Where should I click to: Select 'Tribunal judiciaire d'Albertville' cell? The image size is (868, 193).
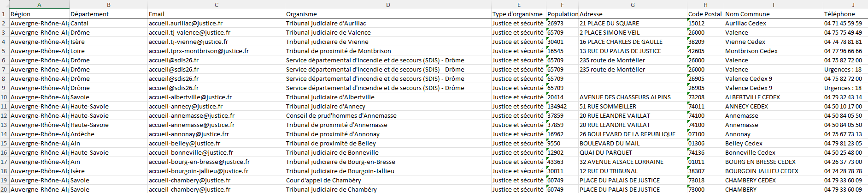388,97
